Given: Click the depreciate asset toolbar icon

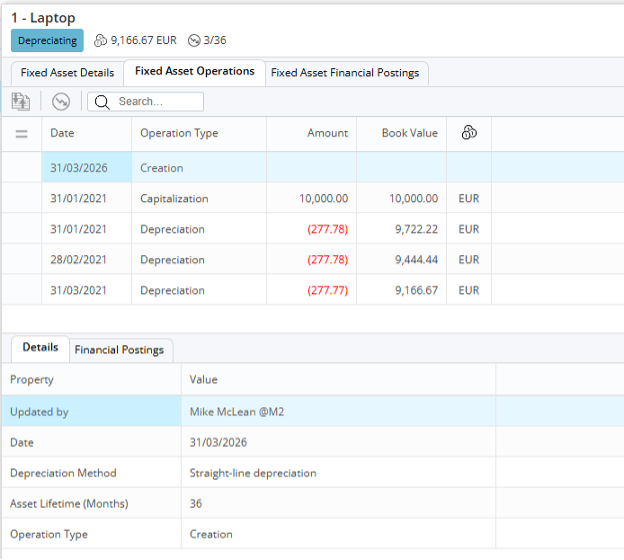Looking at the screenshot, I should pyautogui.click(x=61, y=101).
